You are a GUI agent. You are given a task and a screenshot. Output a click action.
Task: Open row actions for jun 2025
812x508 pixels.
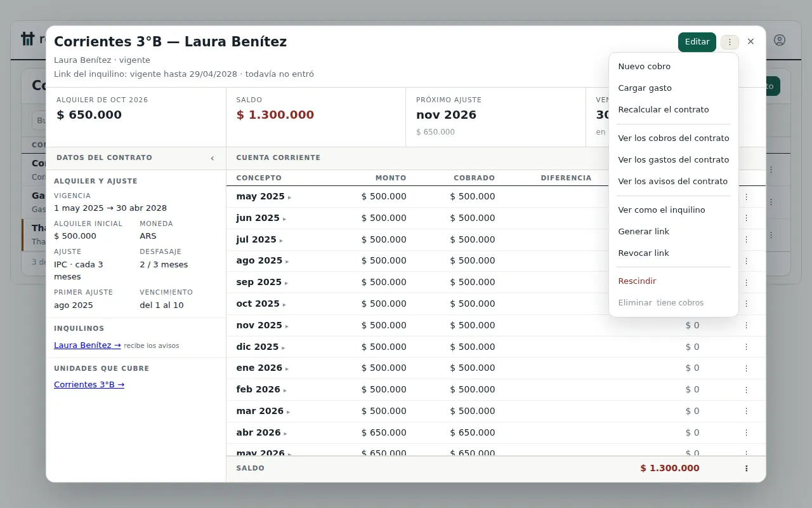coord(746,218)
